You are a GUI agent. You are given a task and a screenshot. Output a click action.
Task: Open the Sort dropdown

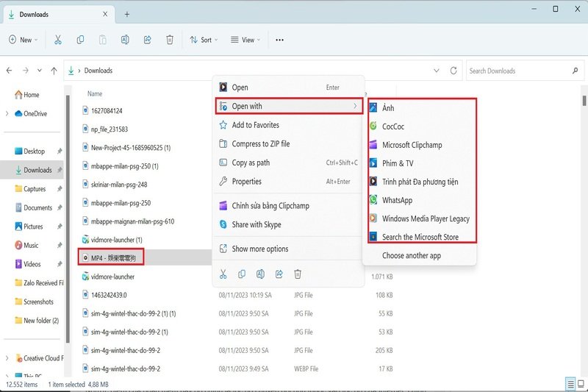tap(204, 40)
